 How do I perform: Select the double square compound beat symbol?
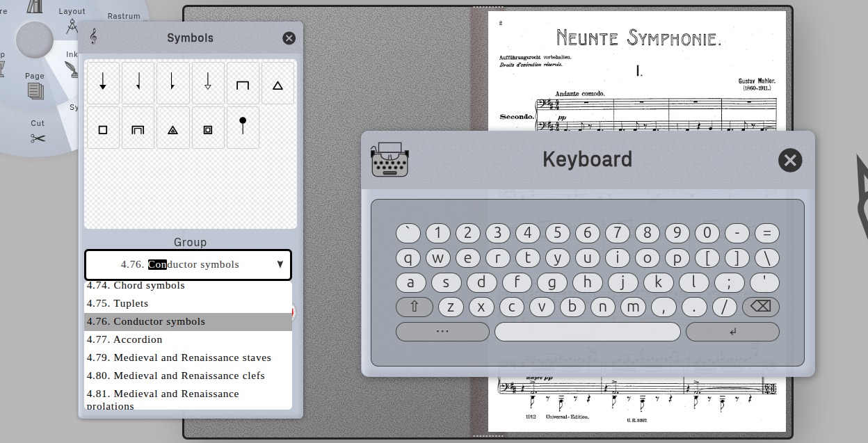coord(208,127)
